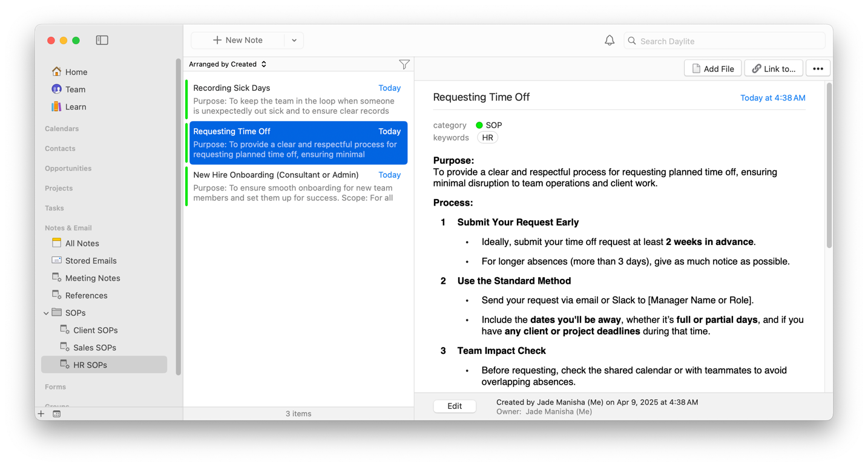Click the Link to... button
Image resolution: width=868 pixels, height=467 pixels.
point(774,68)
